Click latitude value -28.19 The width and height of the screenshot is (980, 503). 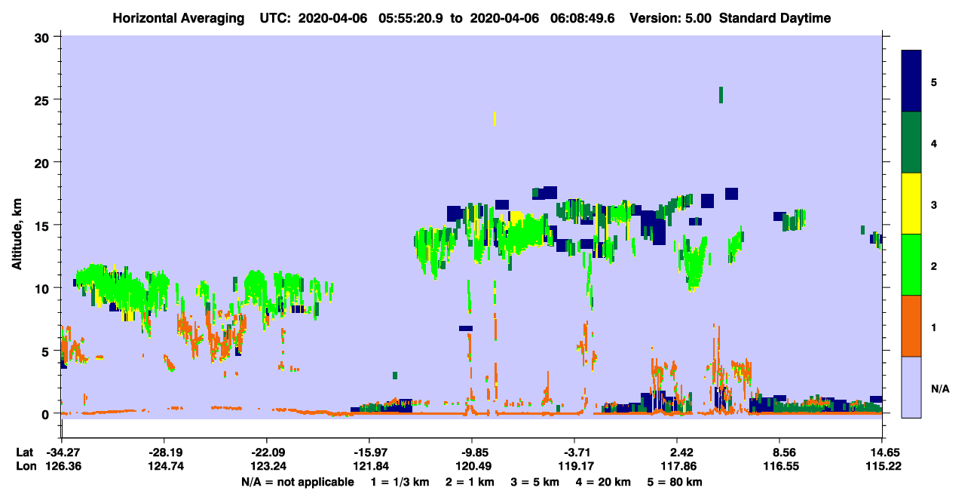tap(164, 452)
